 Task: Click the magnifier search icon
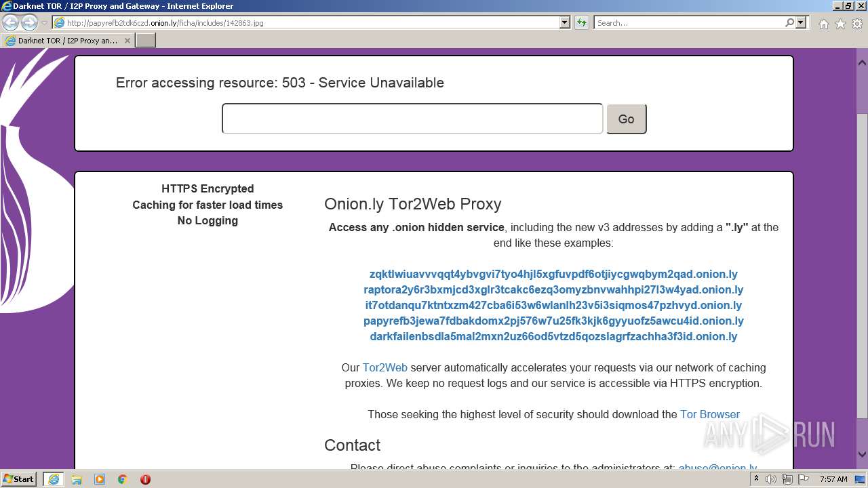789,22
